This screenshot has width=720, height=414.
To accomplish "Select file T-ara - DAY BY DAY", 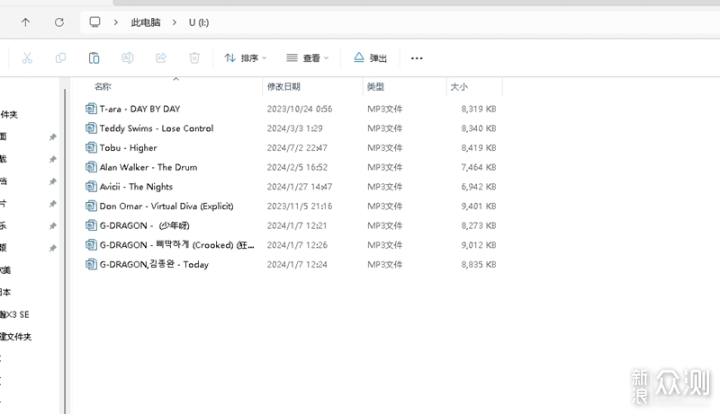I will (x=140, y=109).
